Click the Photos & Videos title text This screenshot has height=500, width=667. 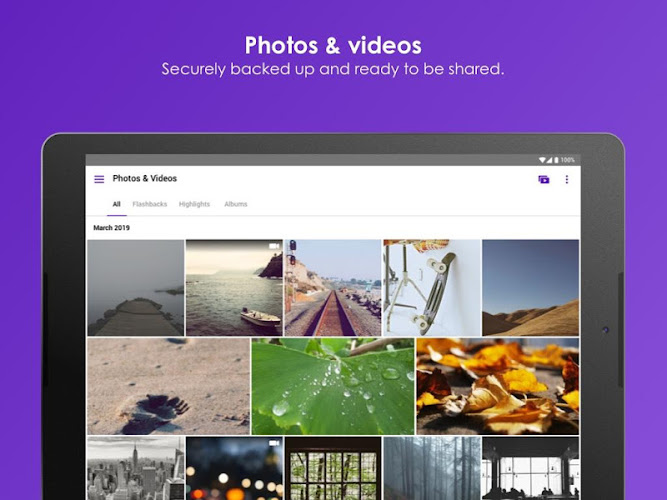pos(145,179)
